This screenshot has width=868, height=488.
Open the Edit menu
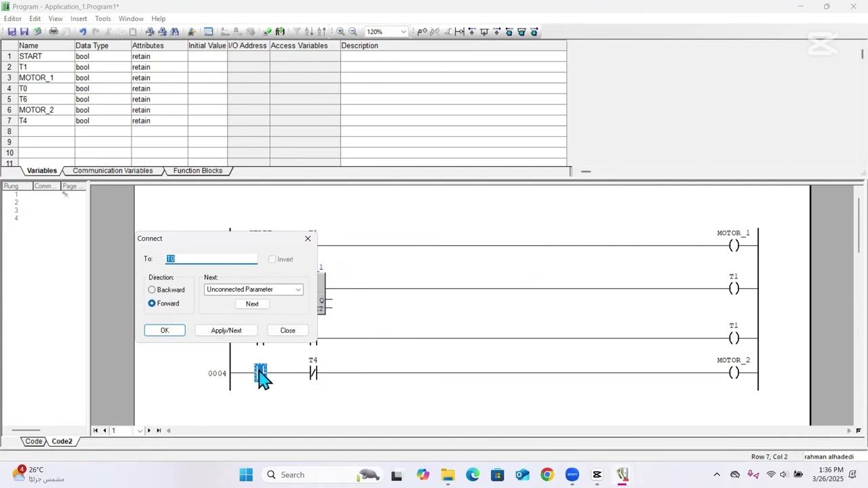click(x=35, y=18)
